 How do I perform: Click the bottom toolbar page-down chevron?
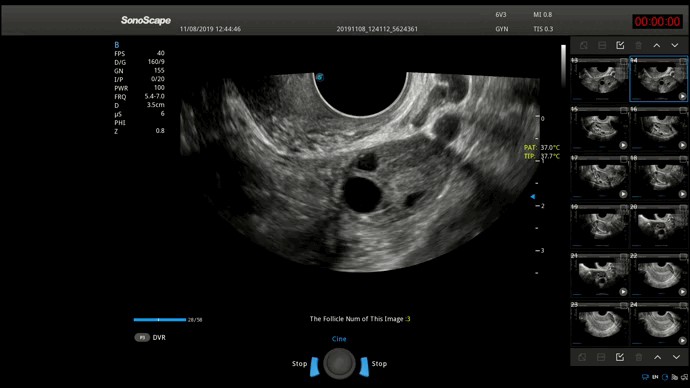676,357
